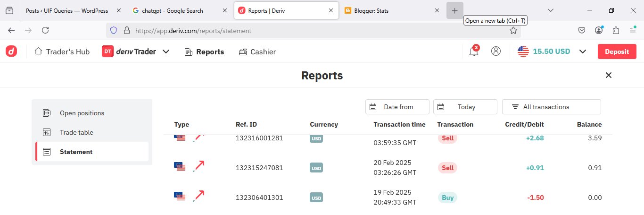644x215 pixels.
Task: Click the Deriv logo icon
Action: point(11,52)
